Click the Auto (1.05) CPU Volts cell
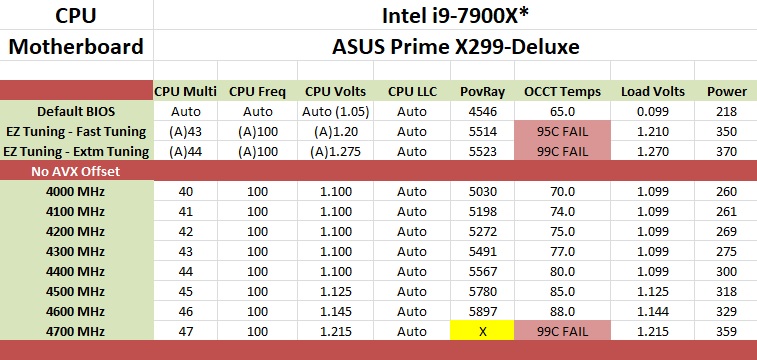This screenshot has width=757, height=360. point(336,111)
